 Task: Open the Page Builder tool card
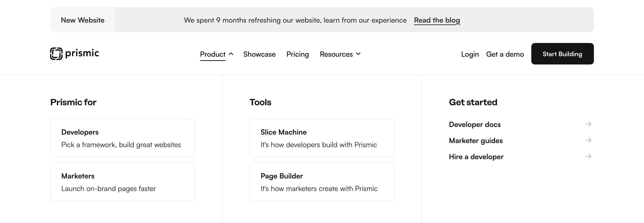(322, 182)
